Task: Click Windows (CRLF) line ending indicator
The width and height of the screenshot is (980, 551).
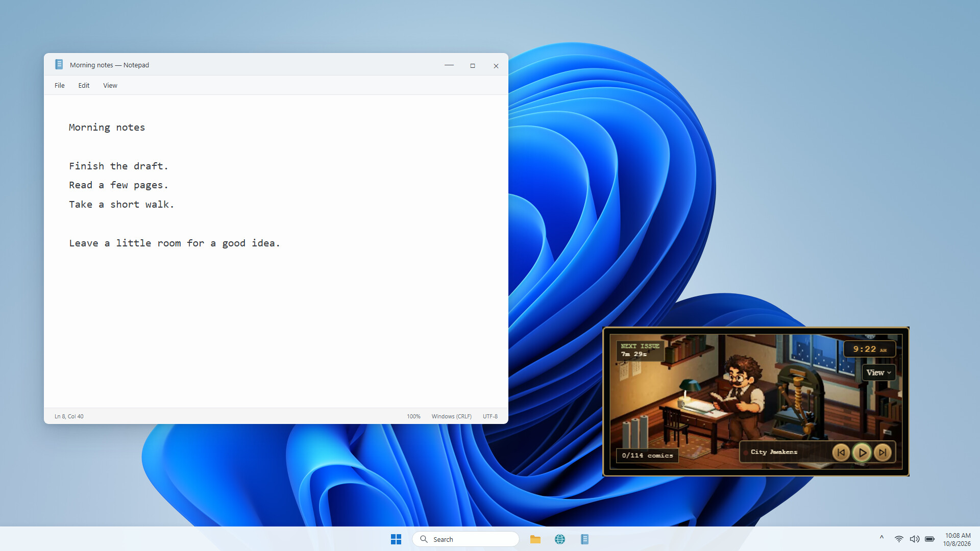Action: (452, 416)
